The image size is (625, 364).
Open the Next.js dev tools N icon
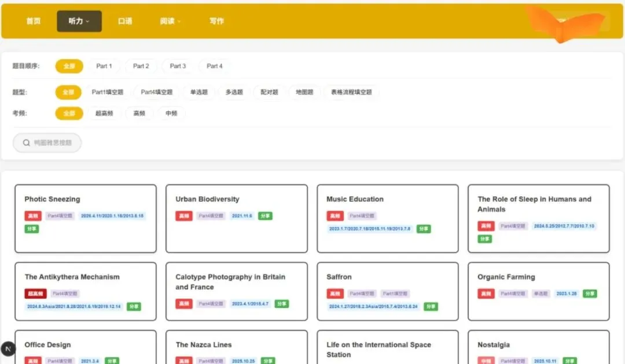[x=8, y=349]
